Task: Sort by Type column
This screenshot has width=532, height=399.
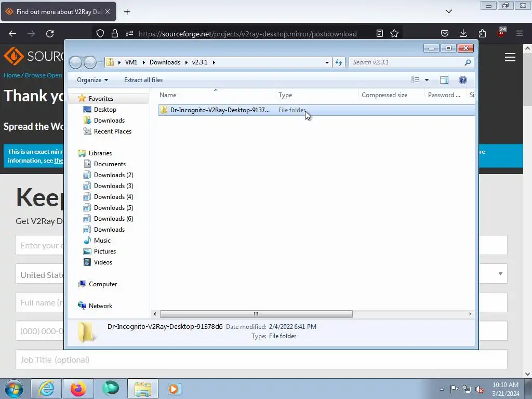Action: [316, 95]
